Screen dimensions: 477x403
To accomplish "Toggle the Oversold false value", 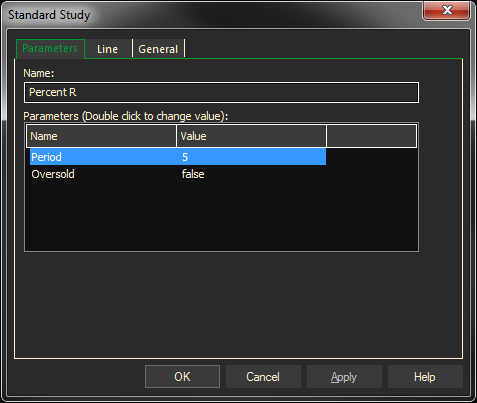I will pyautogui.click(x=193, y=174).
